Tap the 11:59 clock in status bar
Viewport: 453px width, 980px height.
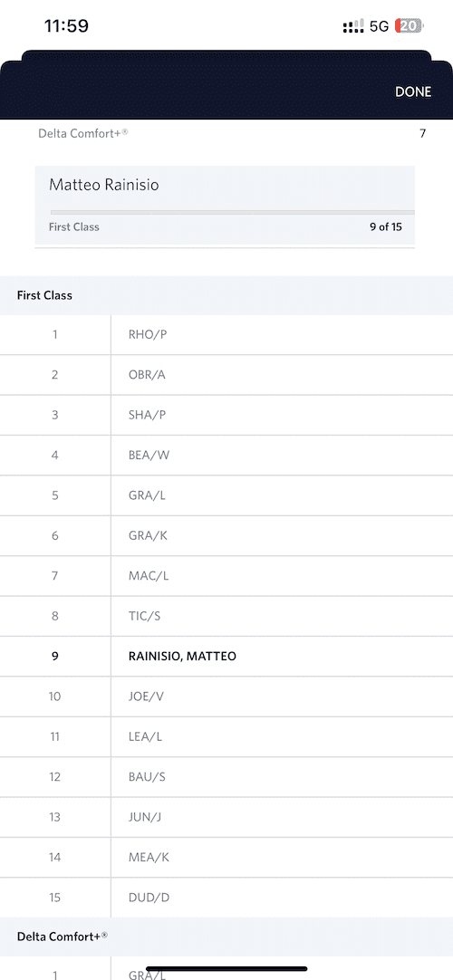[66, 26]
